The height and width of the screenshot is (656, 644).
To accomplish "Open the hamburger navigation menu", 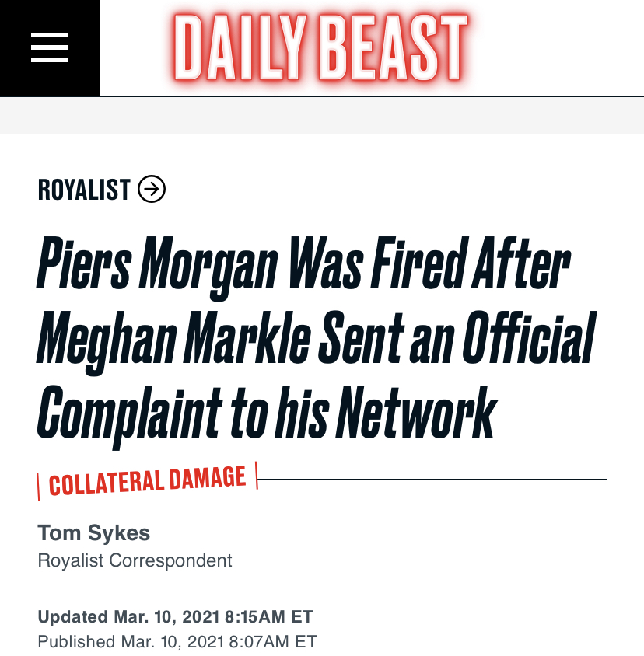I will click(49, 47).
